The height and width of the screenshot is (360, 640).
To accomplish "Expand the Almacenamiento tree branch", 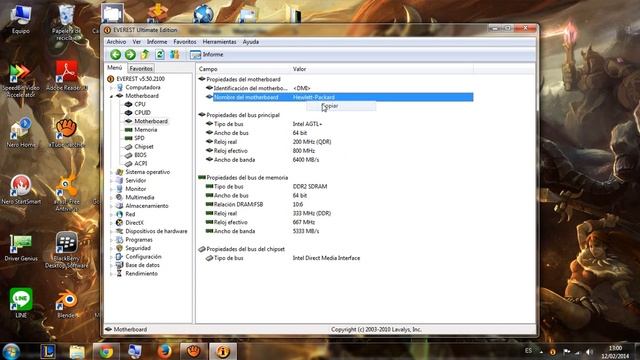I will 111,206.
